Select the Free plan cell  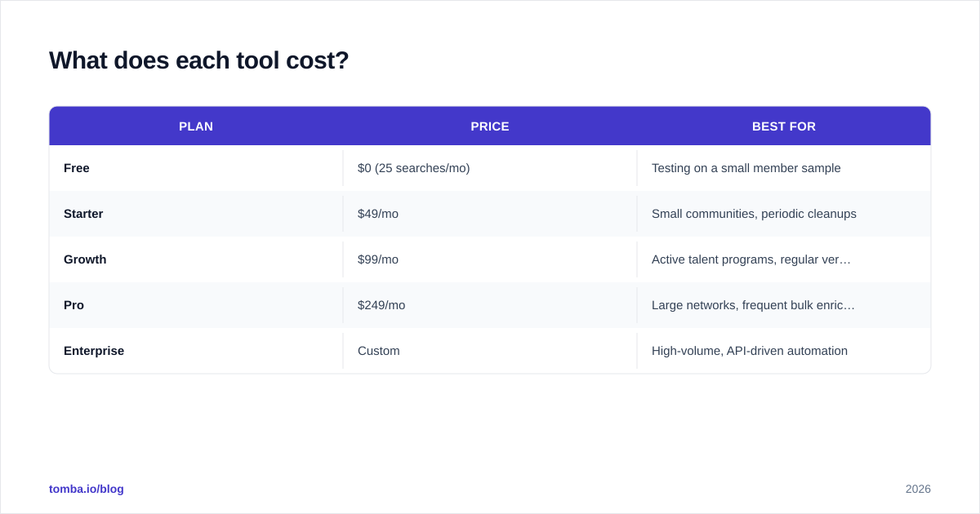[x=196, y=168]
